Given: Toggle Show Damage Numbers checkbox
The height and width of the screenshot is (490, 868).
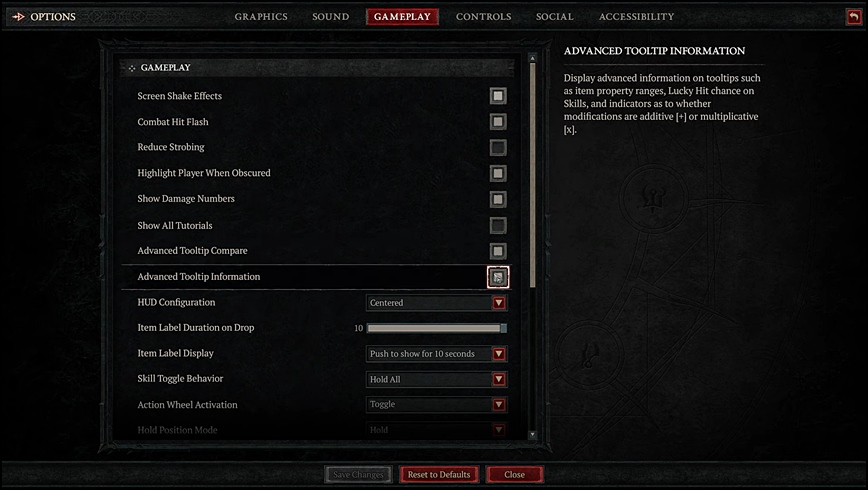Looking at the screenshot, I should pos(498,199).
